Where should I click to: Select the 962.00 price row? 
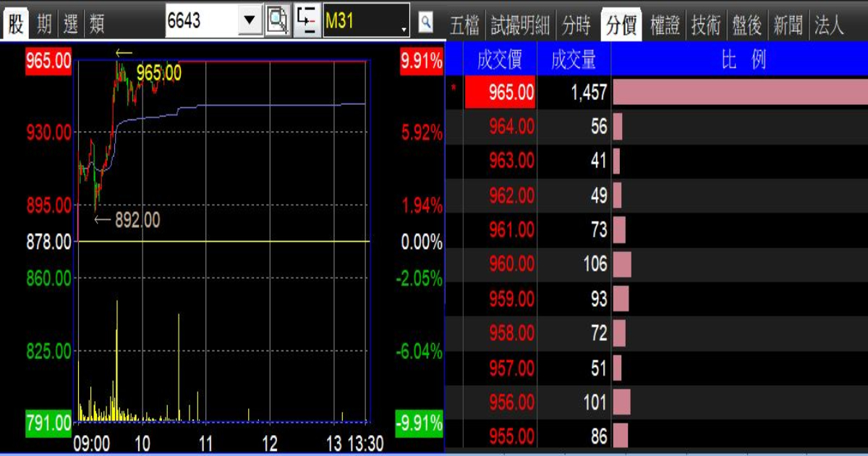(x=656, y=195)
